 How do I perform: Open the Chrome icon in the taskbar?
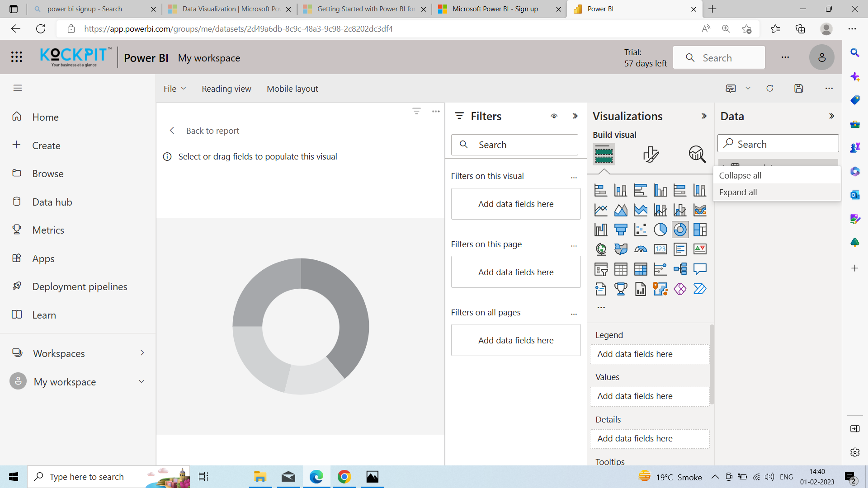(x=344, y=477)
